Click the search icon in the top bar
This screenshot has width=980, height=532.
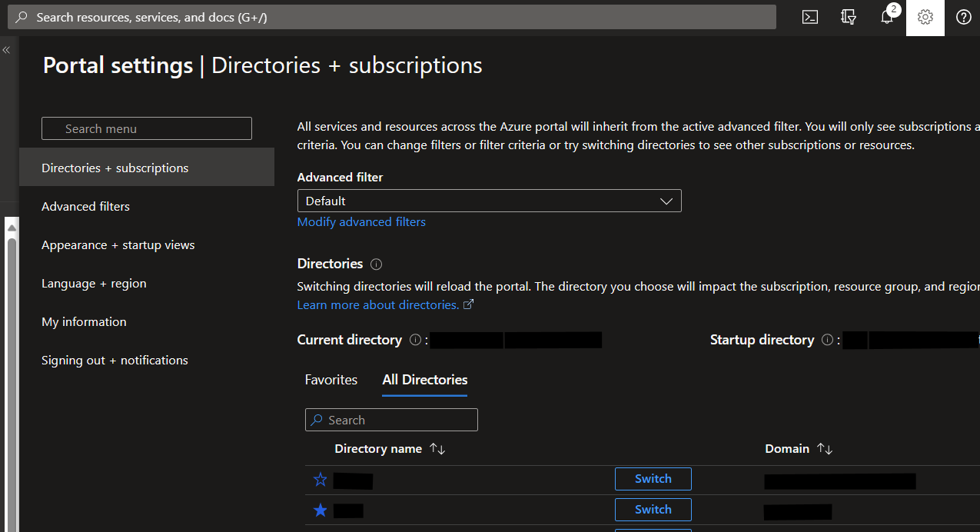pos(22,17)
